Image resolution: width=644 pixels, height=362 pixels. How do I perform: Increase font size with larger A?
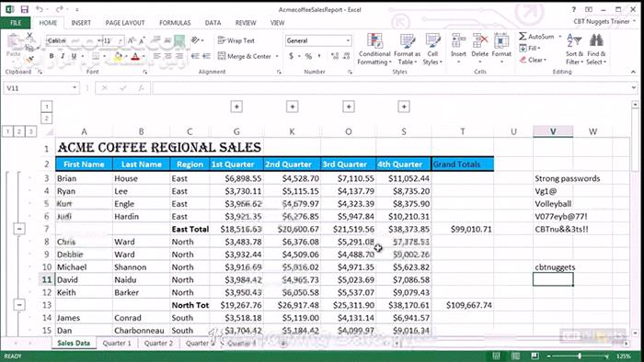click(131, 40)
